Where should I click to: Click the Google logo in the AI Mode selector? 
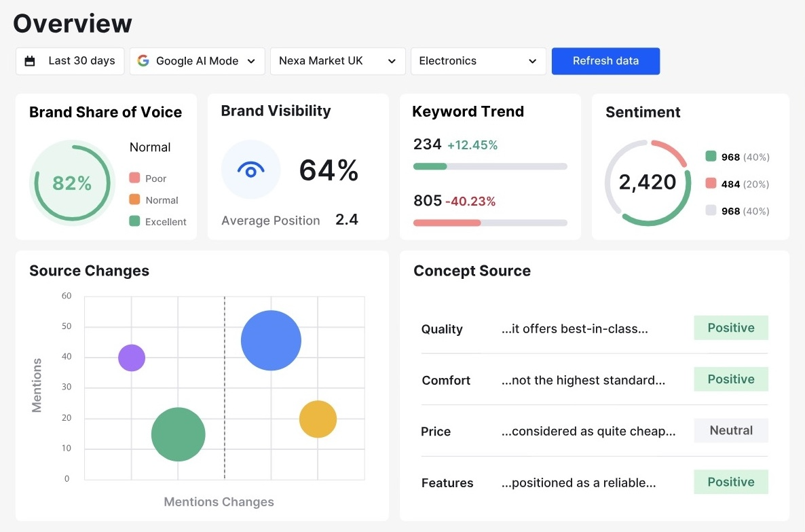[144, 60]
